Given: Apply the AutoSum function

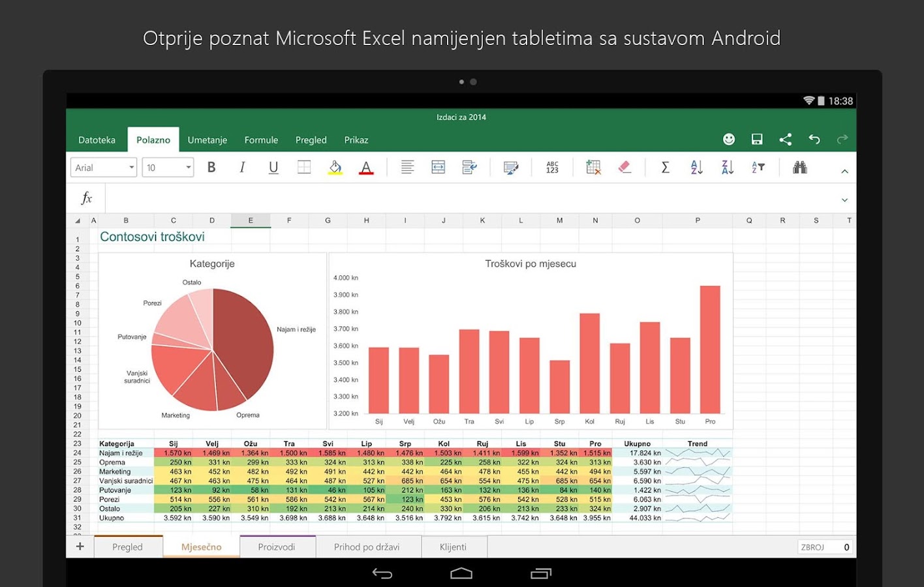Looking at the screenshot, I should [x=665, y=167].
